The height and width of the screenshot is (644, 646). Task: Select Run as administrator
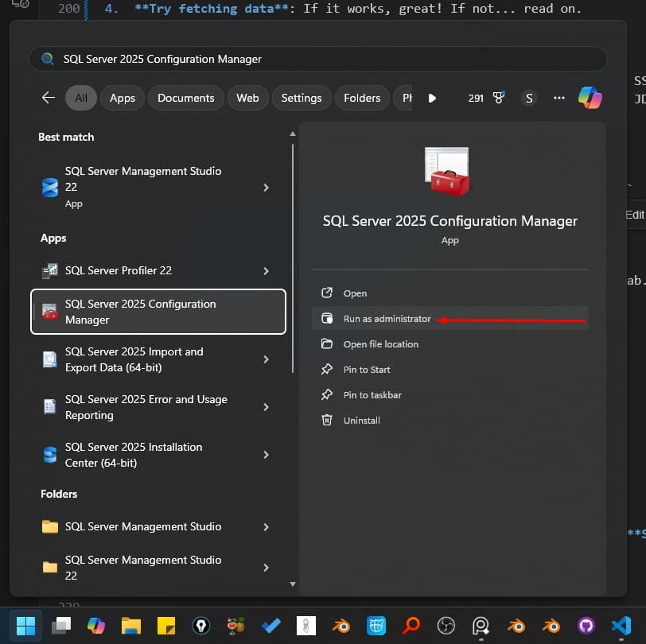pyautogui.click(x=387, y=318)
